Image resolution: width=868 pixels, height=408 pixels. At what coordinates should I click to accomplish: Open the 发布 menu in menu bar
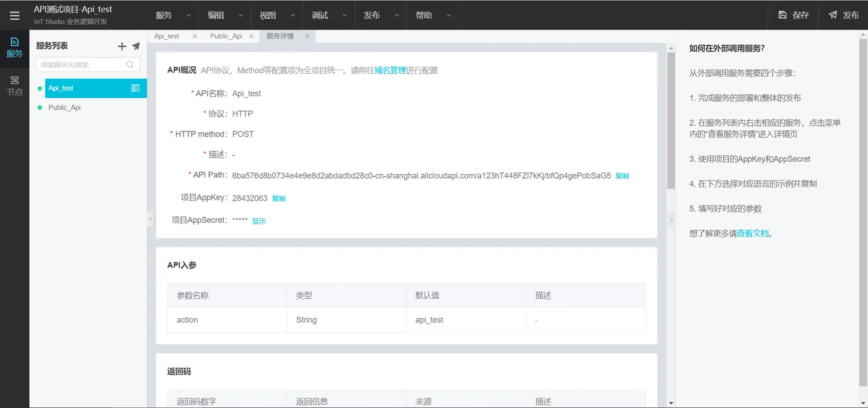pos(372,15)
